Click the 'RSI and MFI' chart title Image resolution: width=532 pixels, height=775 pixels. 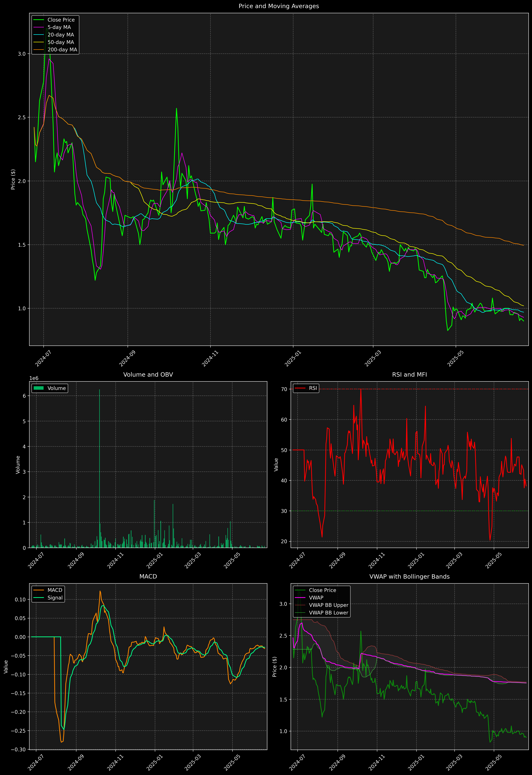[x=409, y=374]
